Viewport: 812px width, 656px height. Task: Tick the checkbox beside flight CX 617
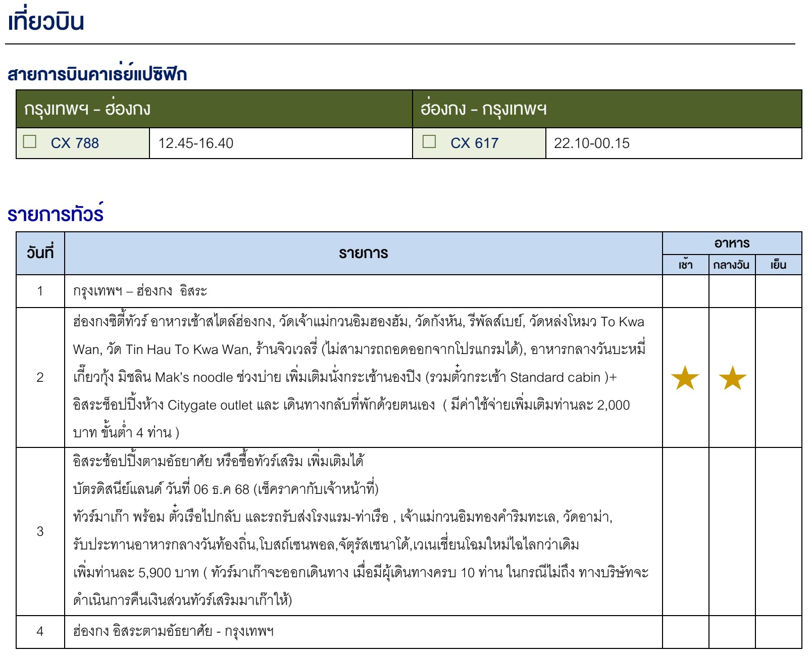[429, 142]
